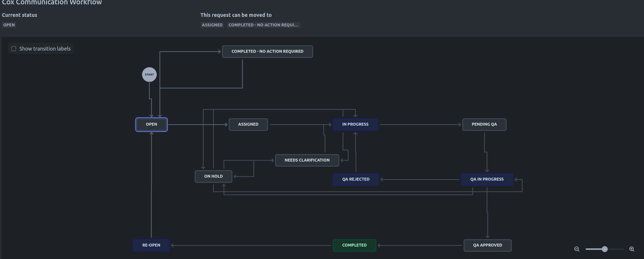644x259 pixels.
Task: Click the PENDING QA status node
Action: click(x=484, y=125)
